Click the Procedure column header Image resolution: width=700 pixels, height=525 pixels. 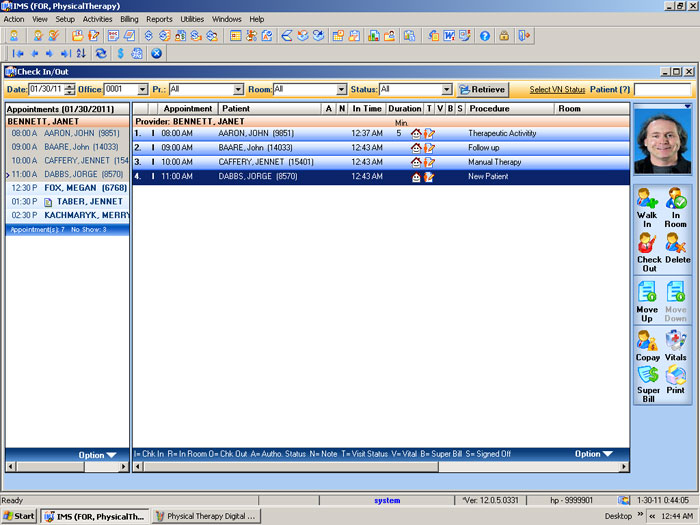pos(509,108)
